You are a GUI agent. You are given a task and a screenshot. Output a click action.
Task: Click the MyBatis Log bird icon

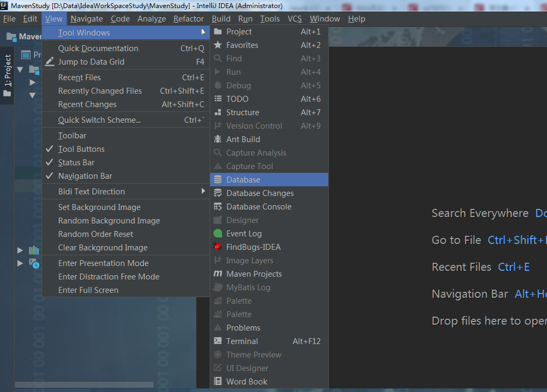218,287
